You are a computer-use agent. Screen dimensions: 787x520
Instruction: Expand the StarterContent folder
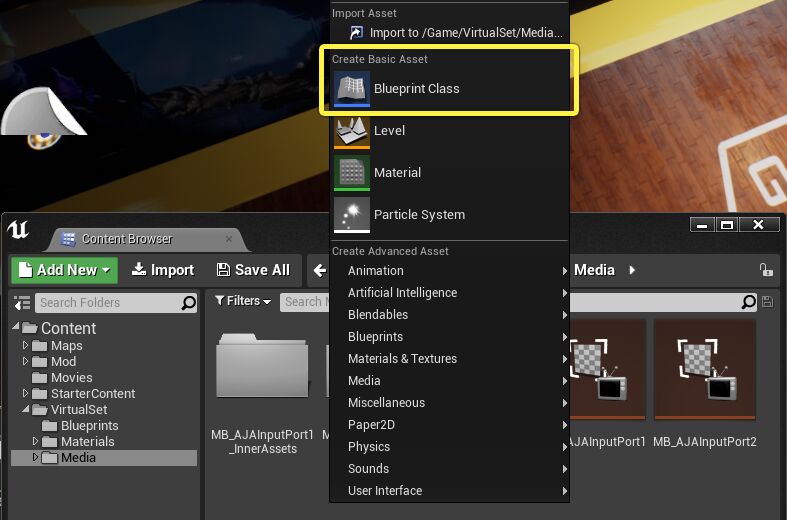click(x=25, y=393)
